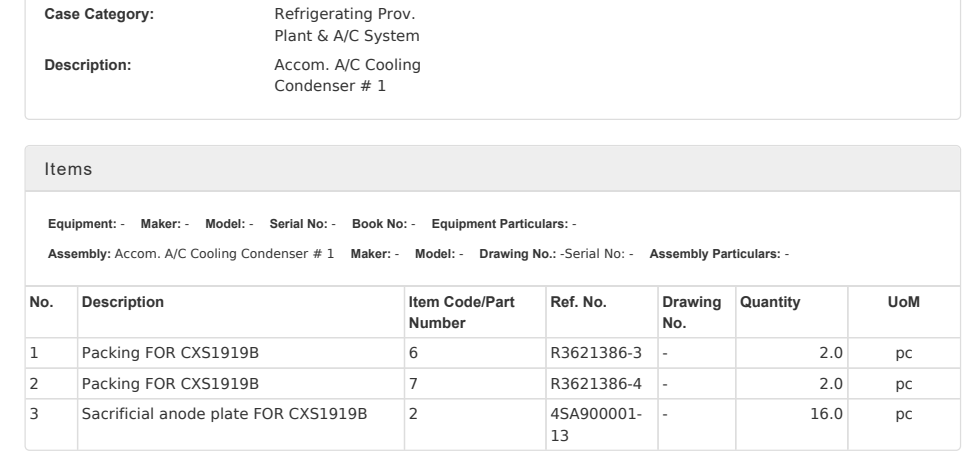Viewport: 977px width, 468px height.
Task: Click quantity 2.0 in row 1
Action: tap(832, 354)
